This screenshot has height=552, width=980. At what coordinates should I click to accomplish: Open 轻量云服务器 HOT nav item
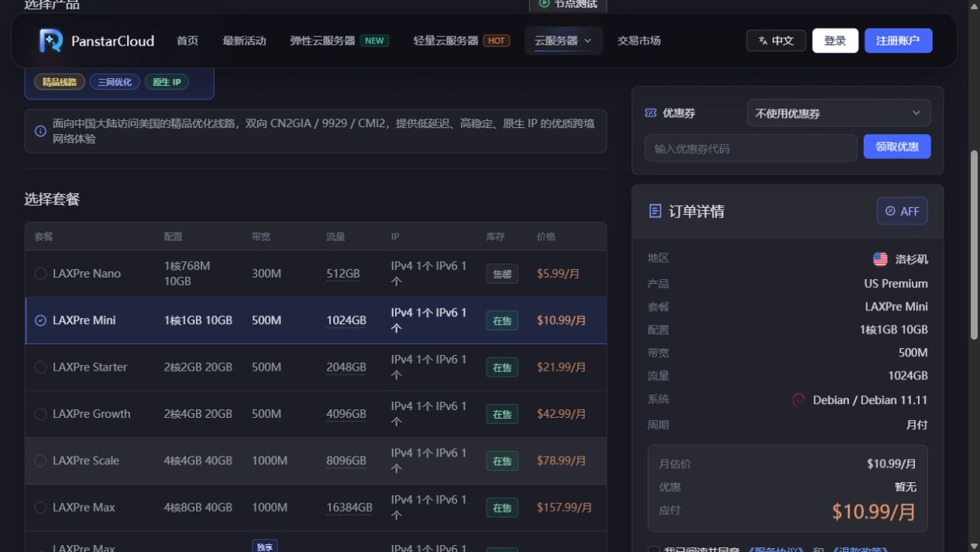[x=461, y=40]
